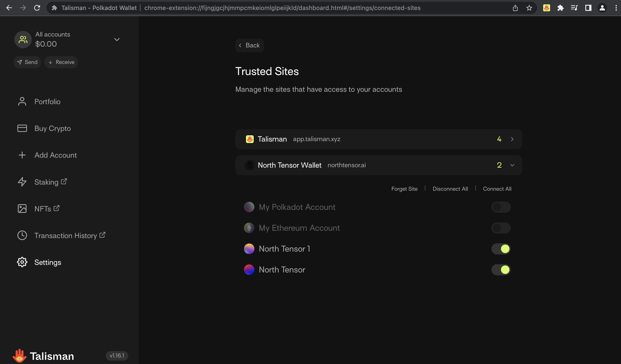
Task: Click the browser address bar URL
Action: (x=282, y=8)
